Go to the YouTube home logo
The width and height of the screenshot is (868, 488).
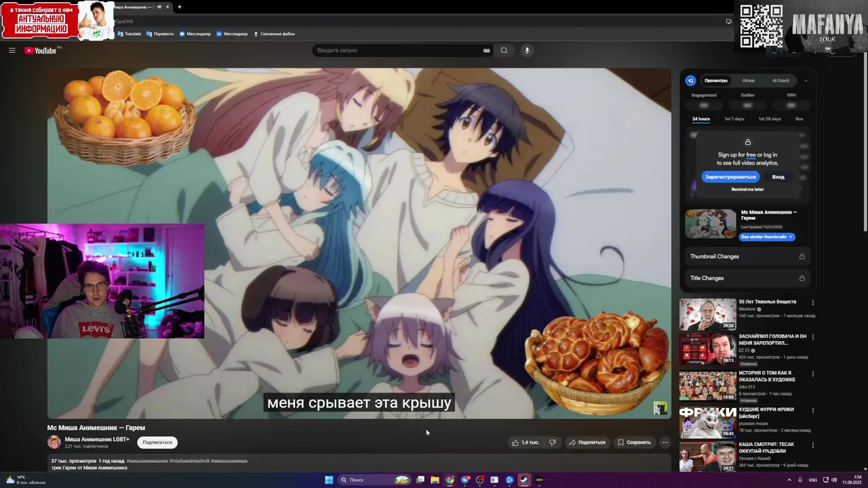pos(41,50)
